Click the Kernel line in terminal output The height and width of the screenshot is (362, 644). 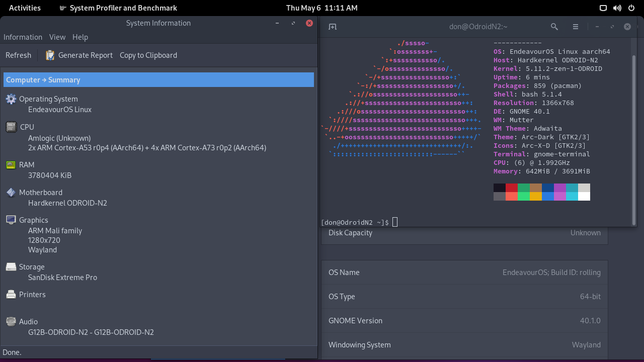pos(548,69)
